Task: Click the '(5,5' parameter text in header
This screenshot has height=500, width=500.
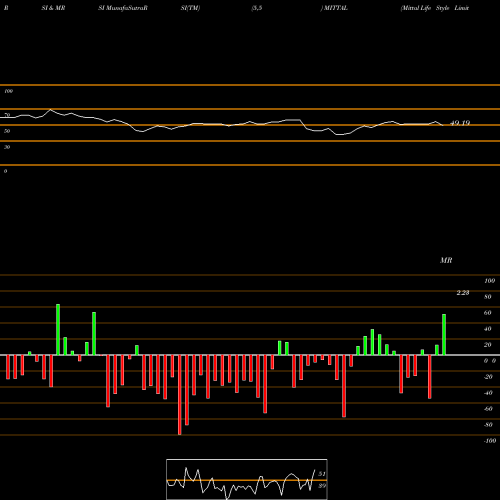Action: pyautogui.click(x=257, y=8)
